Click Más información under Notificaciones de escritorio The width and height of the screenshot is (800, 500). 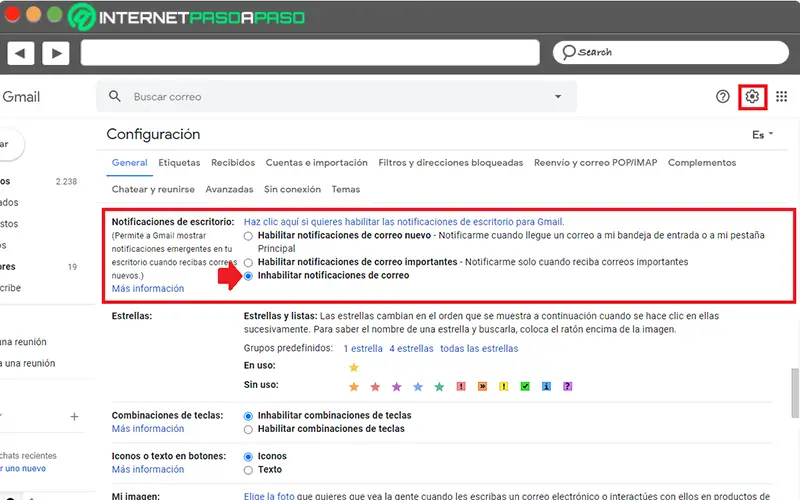148,288
